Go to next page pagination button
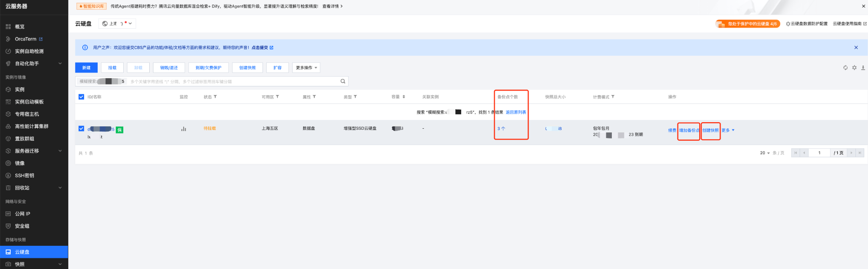 851,153
